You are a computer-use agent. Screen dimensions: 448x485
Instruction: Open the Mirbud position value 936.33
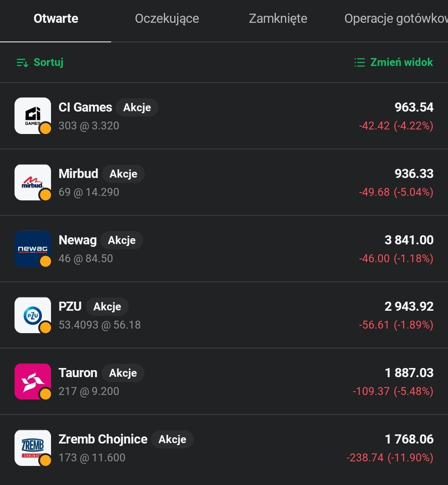click(414, 174)
